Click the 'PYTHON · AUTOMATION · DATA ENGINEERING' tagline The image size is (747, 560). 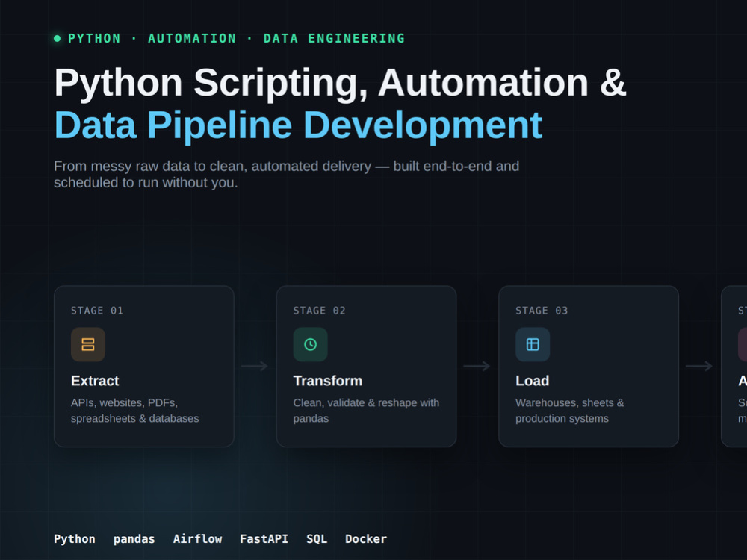point(236,39)
